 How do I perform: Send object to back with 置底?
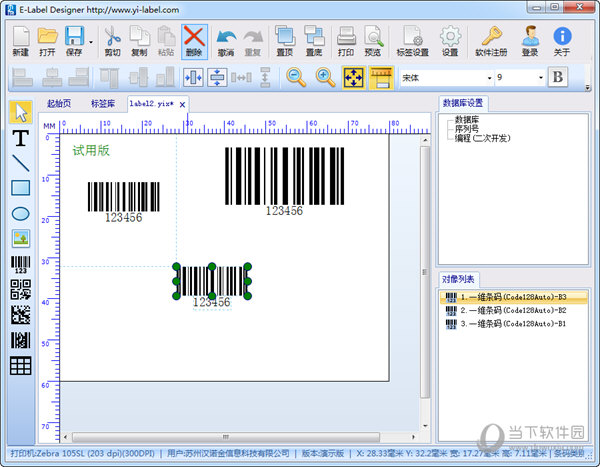tap(314, 41)
